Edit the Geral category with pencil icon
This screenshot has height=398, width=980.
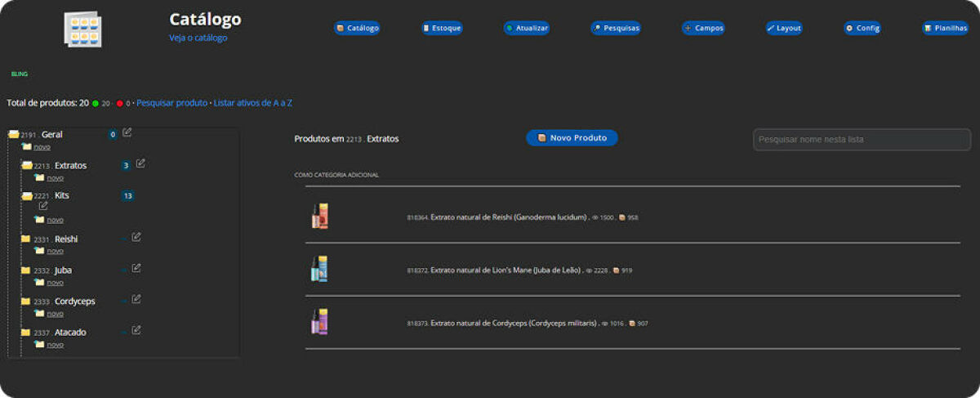coord(127,132)
